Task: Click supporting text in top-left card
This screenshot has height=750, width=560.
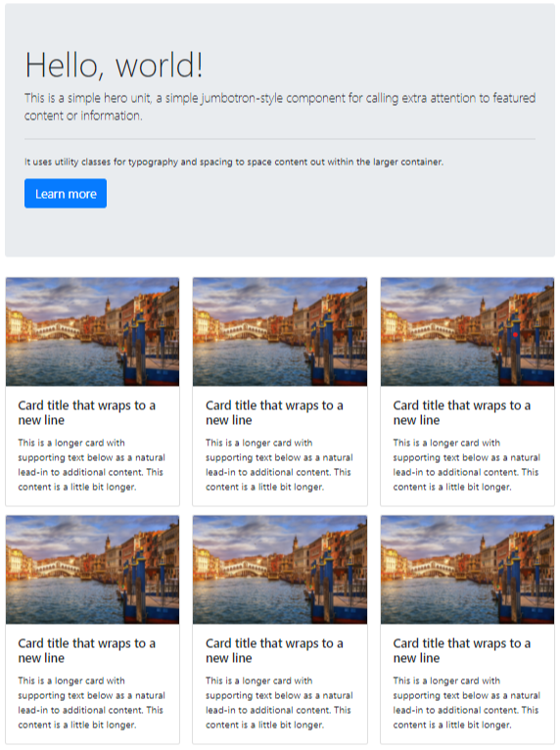Action: click(92, 464)
